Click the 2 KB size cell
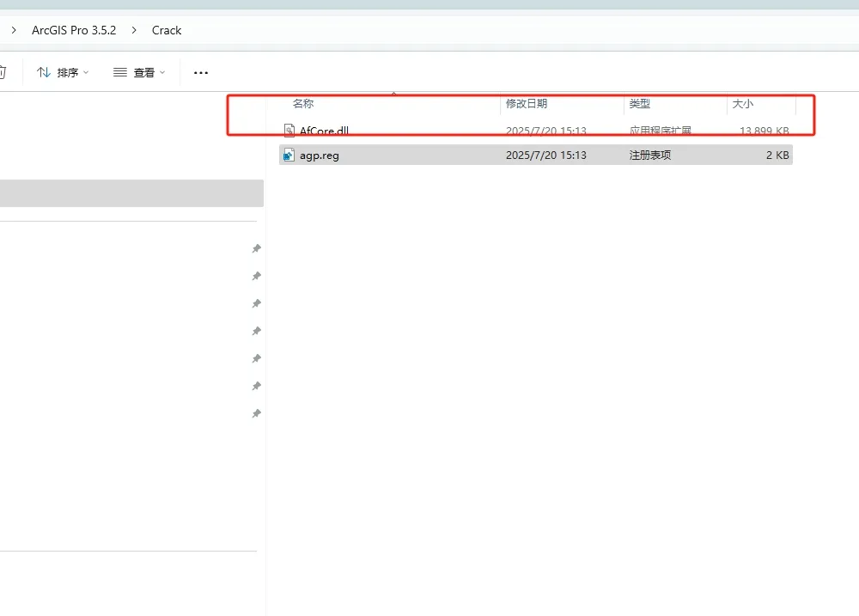Screen dimensions: 859x616 [x=777, y=156]
